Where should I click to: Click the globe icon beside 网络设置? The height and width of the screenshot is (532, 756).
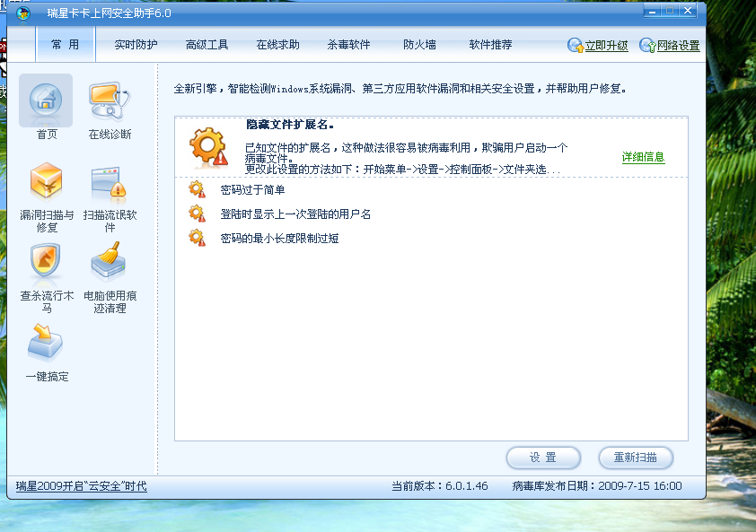(x=647, y=45)
